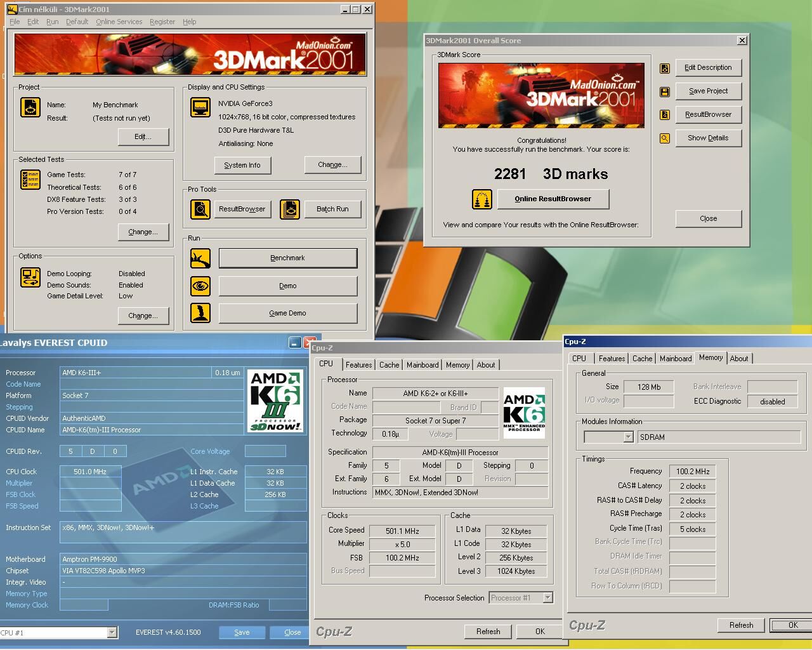This screenshot has width=812, height=650.
Task: Click the AMD K6 logo in Cpu-Z
Action: pos(524,413)
